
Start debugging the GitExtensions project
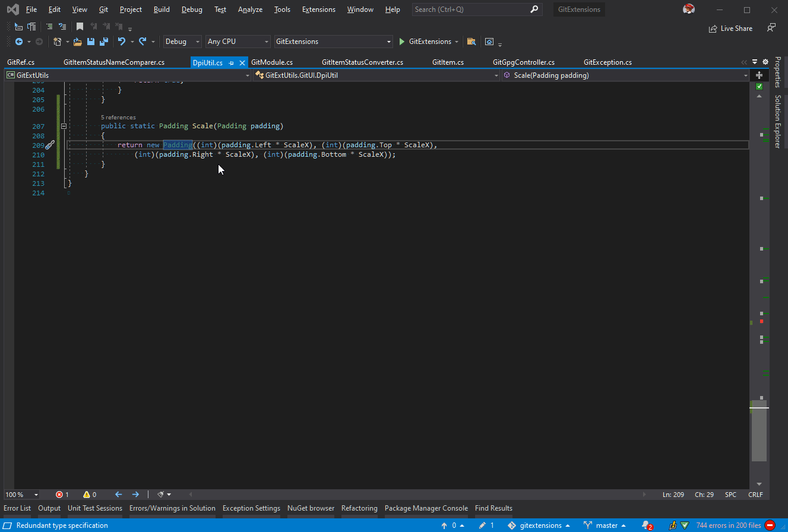(401, 42)
